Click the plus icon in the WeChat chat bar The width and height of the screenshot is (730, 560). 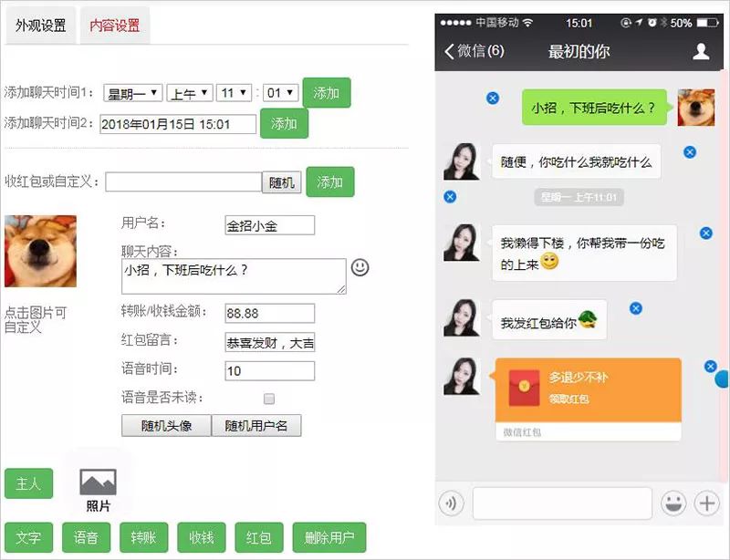[x=706, y=503]
